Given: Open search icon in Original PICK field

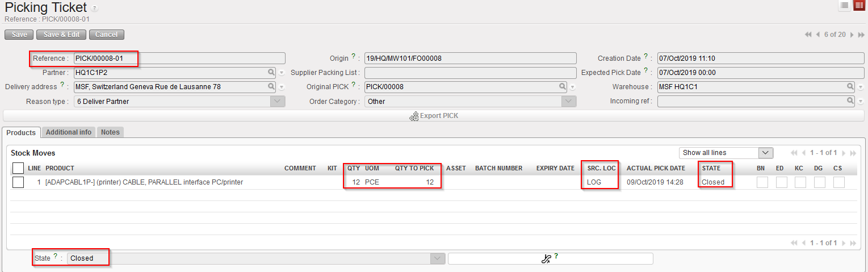Looking at the screenshot, I should [x=562, y=87].
